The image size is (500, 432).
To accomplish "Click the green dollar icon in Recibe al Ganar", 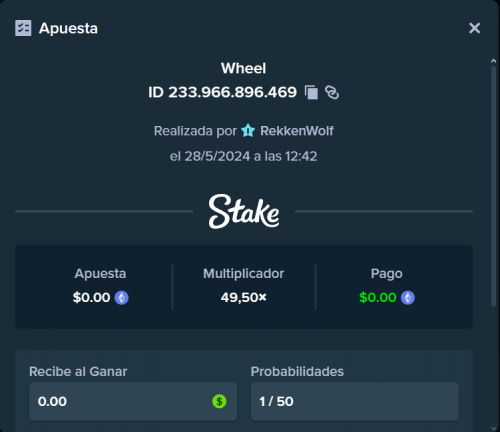I will click(x=219, y=401).
